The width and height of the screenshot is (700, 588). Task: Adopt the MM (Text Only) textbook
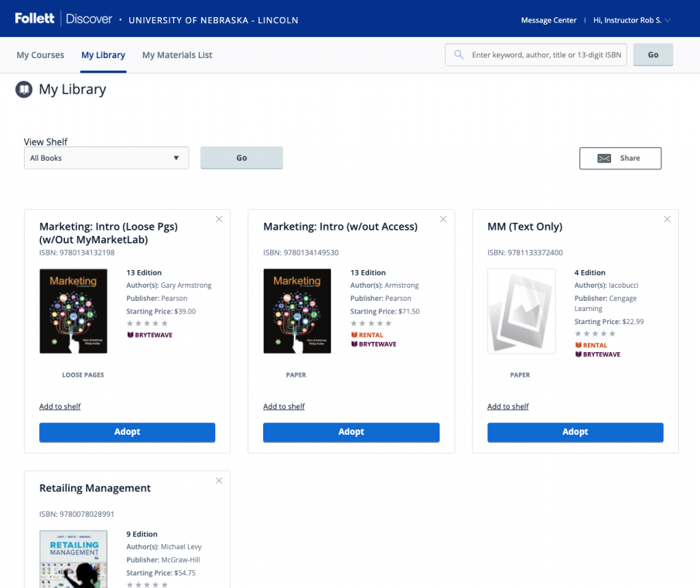click(575, 432)
